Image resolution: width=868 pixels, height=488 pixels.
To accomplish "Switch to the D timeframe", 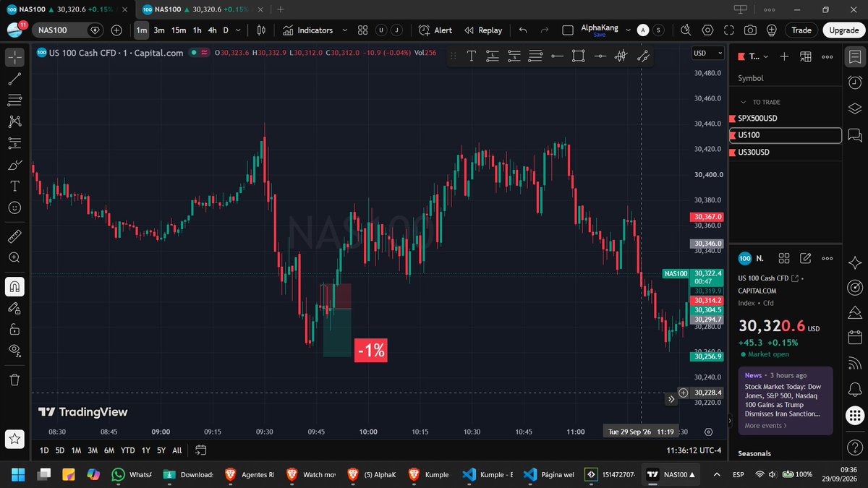I will click(x=226, y=30).
